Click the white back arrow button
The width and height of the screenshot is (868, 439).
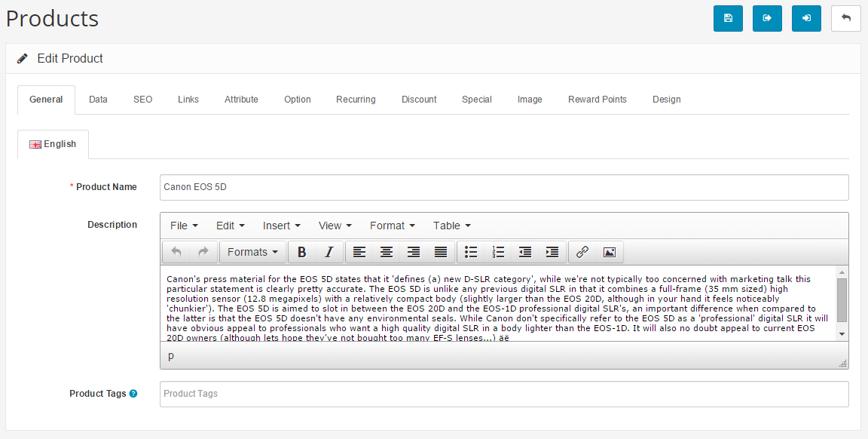point(846,18)
